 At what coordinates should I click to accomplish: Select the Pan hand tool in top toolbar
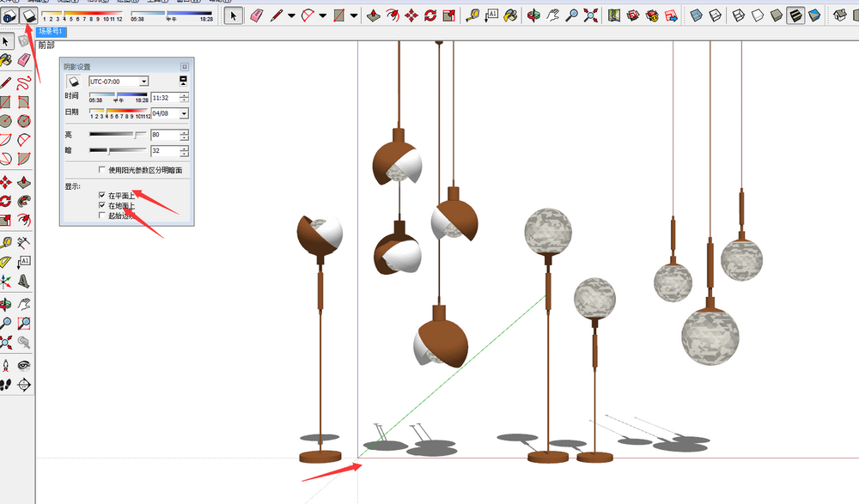point(552,16)
